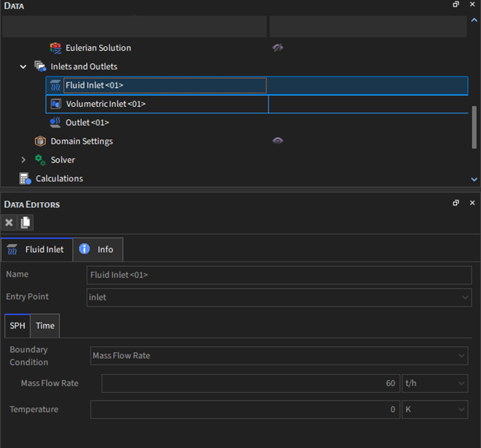Open the Boundary Condition dropdown

(x=279, y=356)
